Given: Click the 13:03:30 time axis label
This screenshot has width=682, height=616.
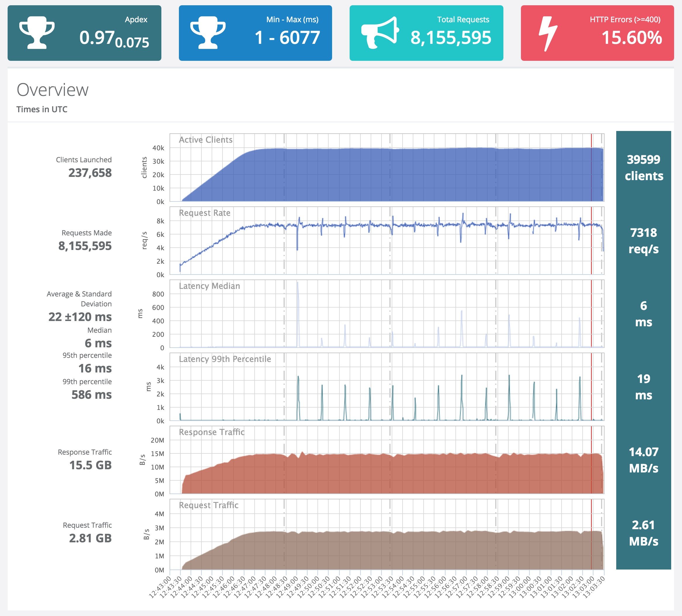Looking at the screenshot, I should point(594,587).
